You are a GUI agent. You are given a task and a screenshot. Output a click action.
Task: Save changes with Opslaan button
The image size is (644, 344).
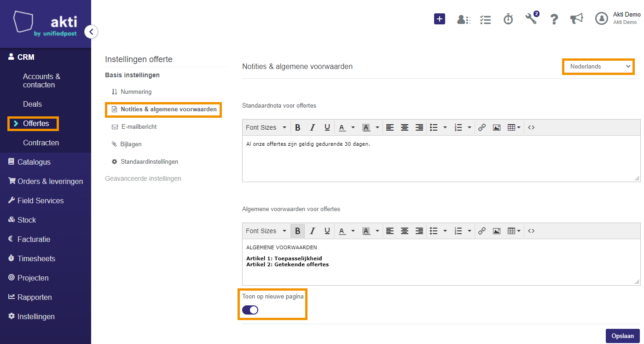pyautogui.click(x=623, y=336)
